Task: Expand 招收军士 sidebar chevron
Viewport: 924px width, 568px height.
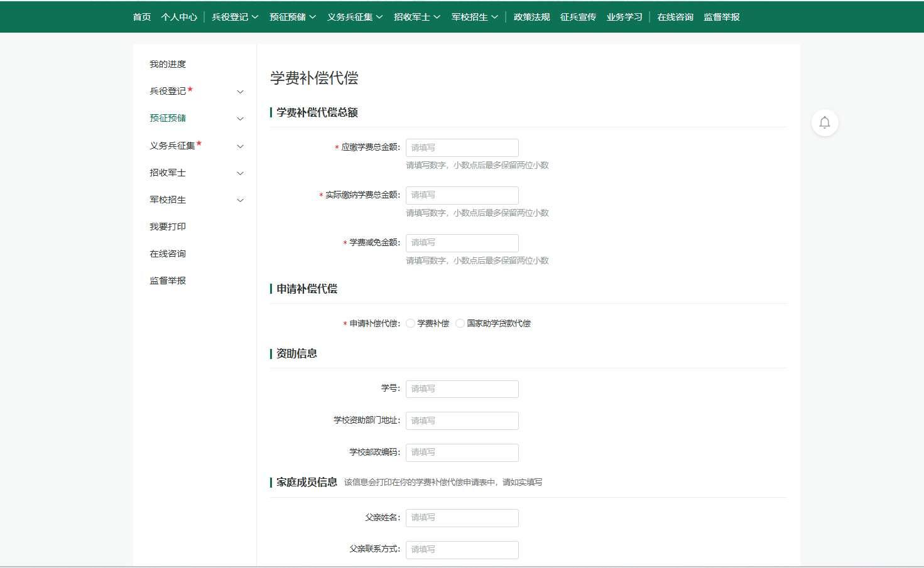Action: (x=240, y=173)
